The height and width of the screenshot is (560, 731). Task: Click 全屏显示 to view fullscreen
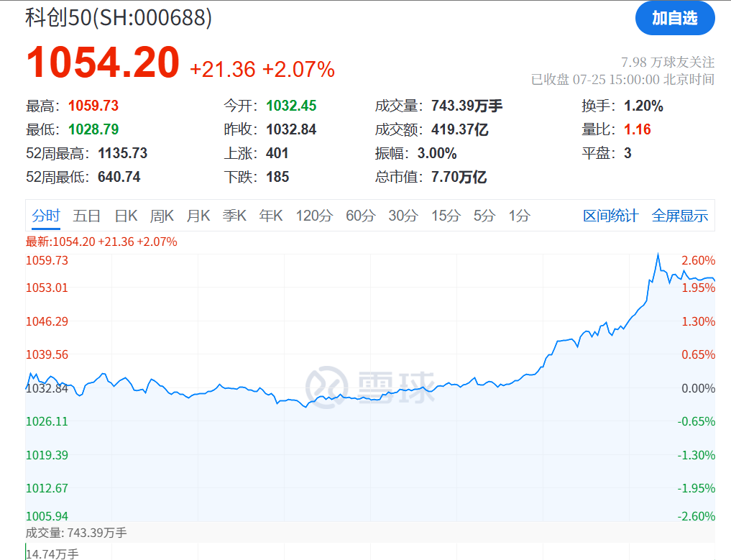coord(679,216)
